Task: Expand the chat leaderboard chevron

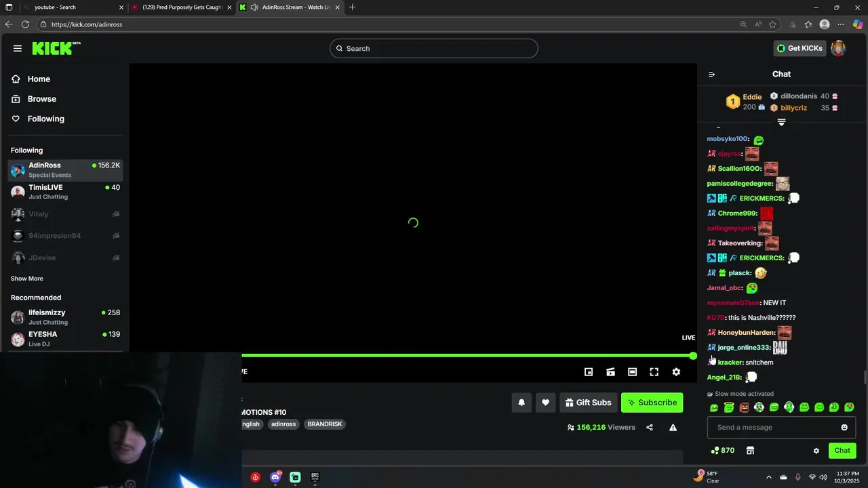Action: 781,123
